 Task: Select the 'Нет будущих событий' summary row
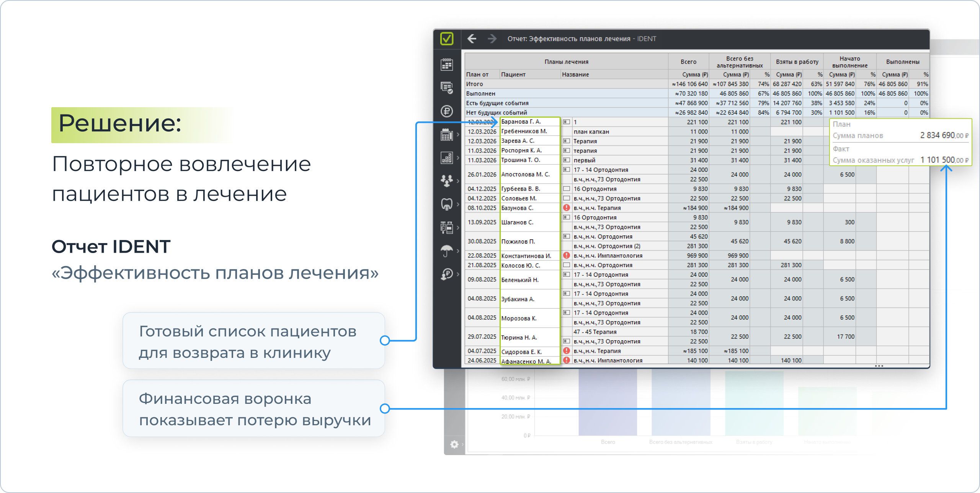[497, 113]
